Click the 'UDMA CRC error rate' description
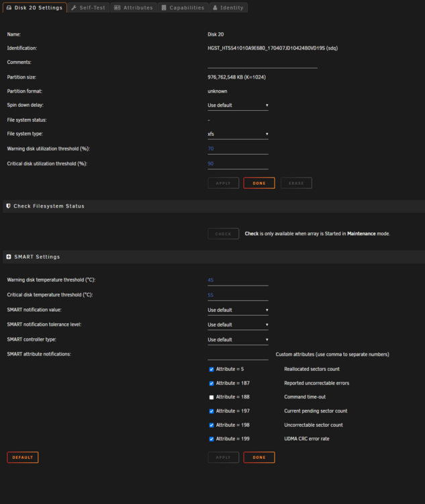This screenshot has width=425, height=504. (x=307, y=439)
